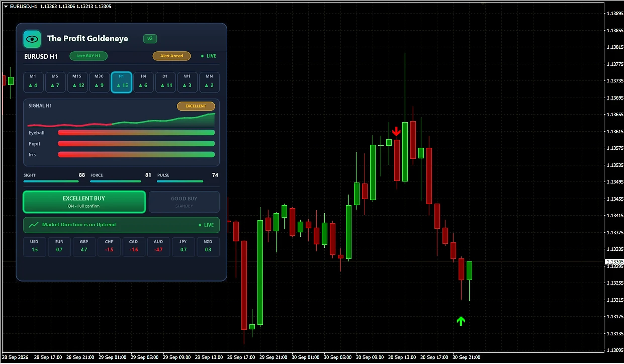Click the Pupil gradient bar
This screenshot has width=624, height=364.
[x=136, y=144]
